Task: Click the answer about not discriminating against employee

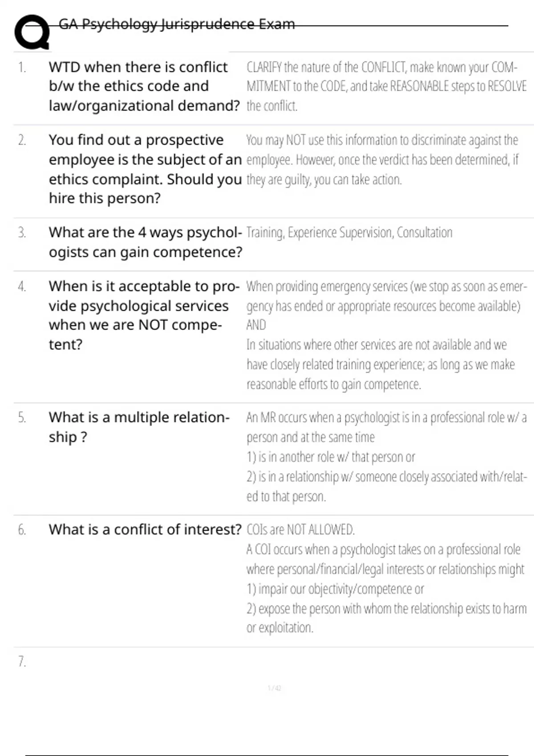Action: tap(382, 160)
